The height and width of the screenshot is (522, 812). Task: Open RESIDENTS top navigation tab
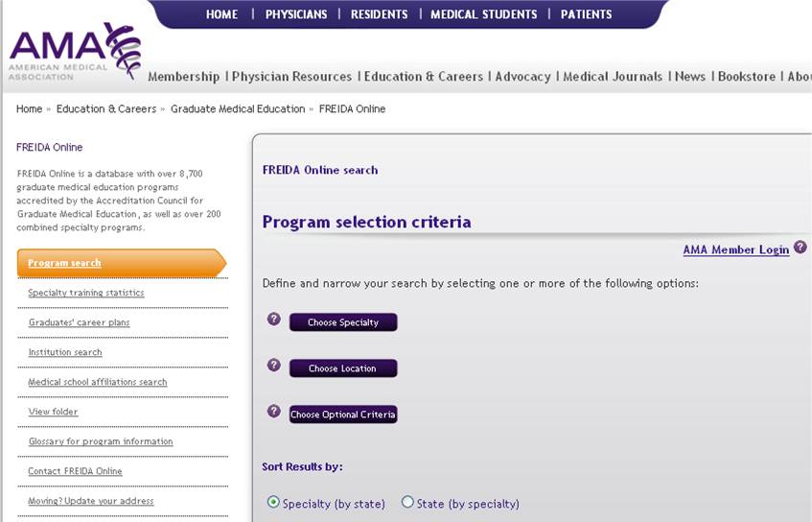[x=379, y=14]
